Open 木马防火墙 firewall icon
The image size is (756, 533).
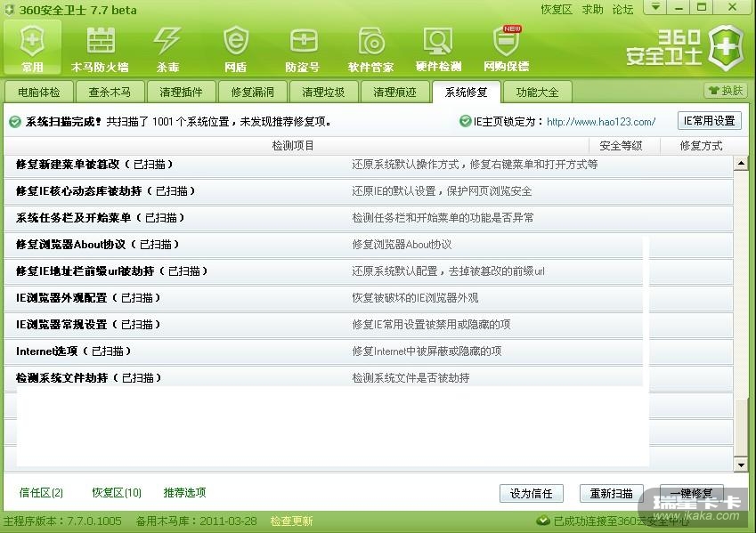[100, 48]
